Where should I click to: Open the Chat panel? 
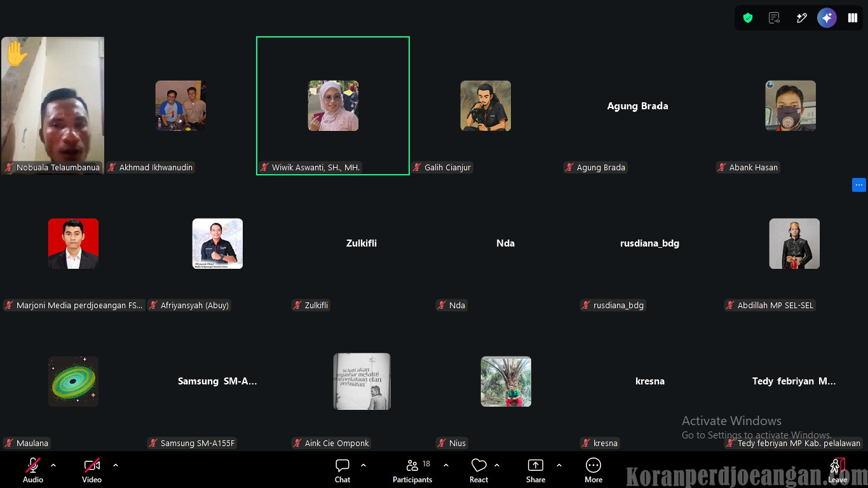(342, 471)
